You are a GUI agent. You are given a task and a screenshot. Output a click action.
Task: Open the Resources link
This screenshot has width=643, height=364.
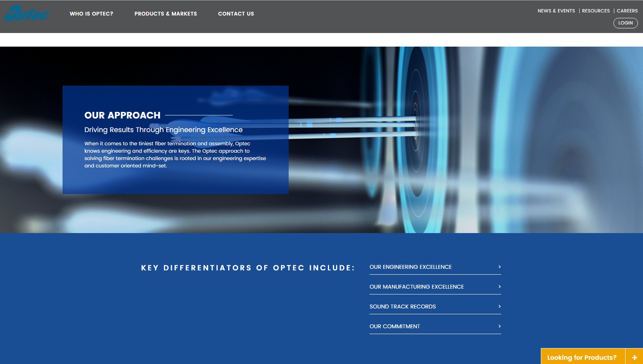tap(596, 11)
